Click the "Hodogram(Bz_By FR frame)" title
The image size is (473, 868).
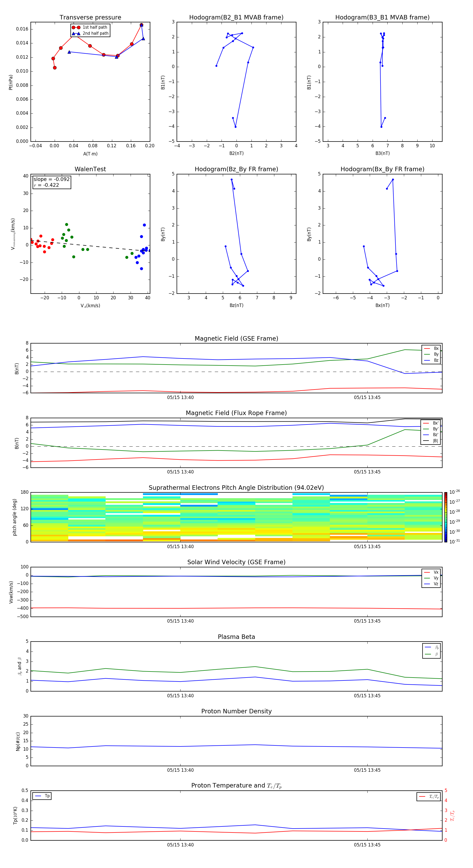click(x=236, y=169)
